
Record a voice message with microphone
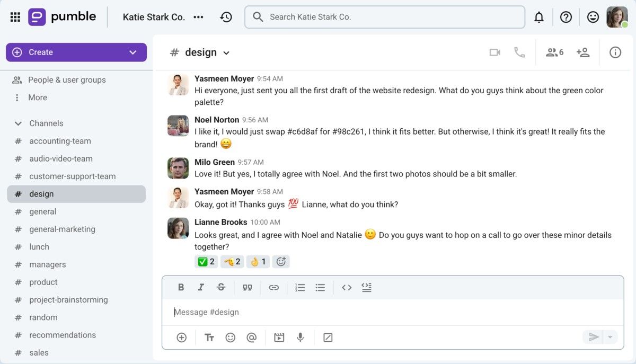click(x=301, y=338)
